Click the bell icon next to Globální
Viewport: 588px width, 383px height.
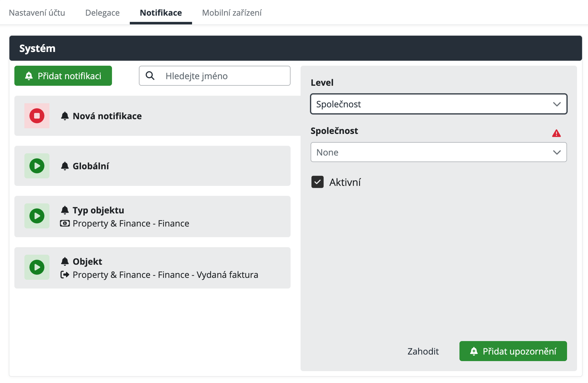65,166
